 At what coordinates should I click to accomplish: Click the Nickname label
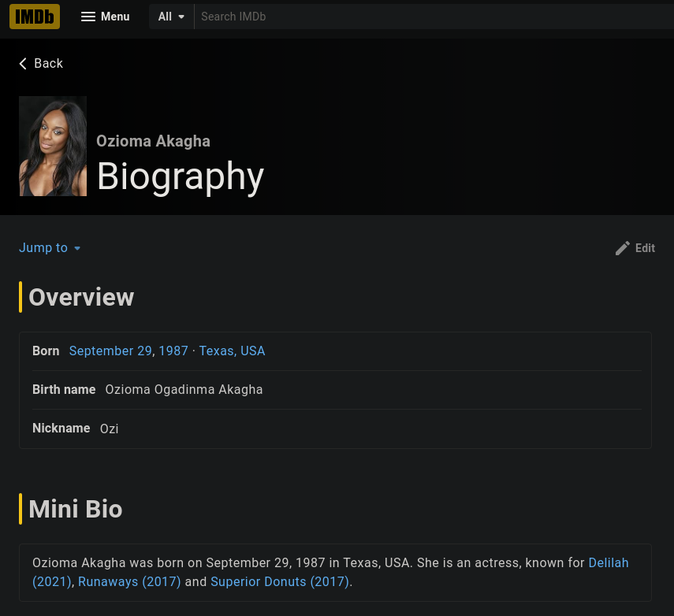pos(61,429)
